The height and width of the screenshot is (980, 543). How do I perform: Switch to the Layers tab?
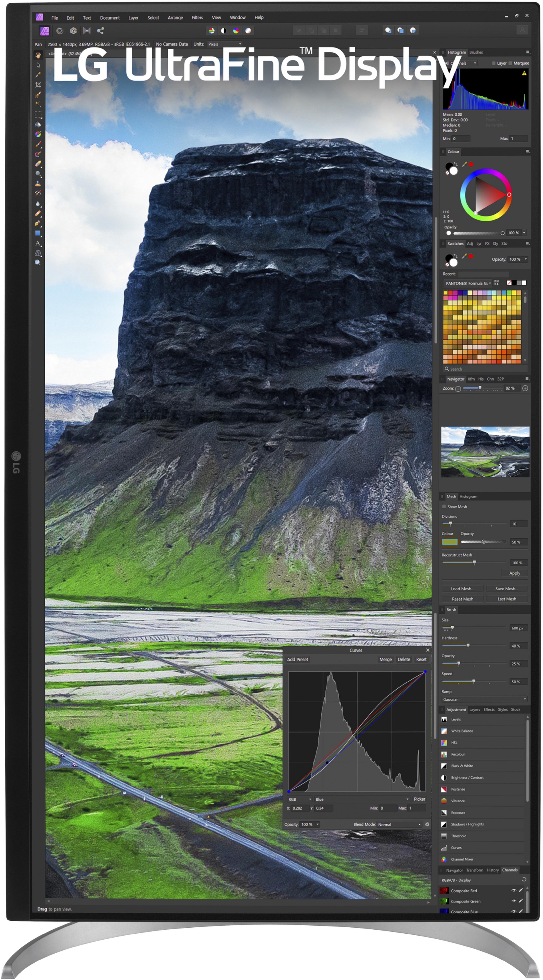pos(475,709)
